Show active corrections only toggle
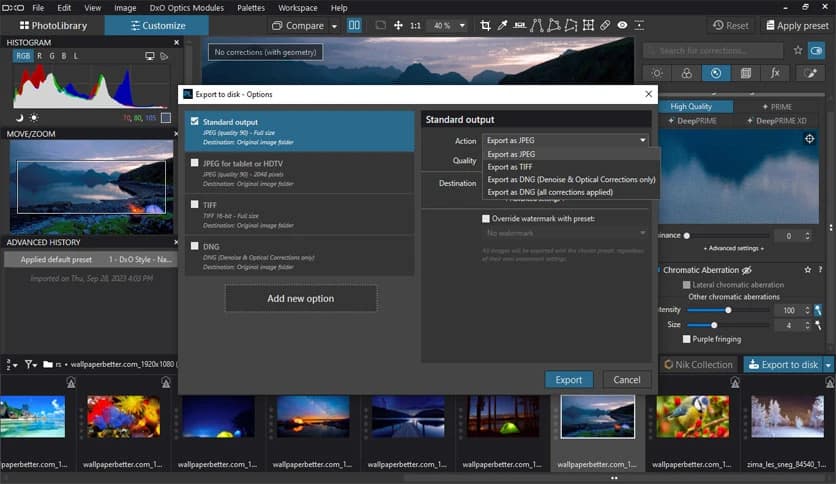 (x=816, y=51)
